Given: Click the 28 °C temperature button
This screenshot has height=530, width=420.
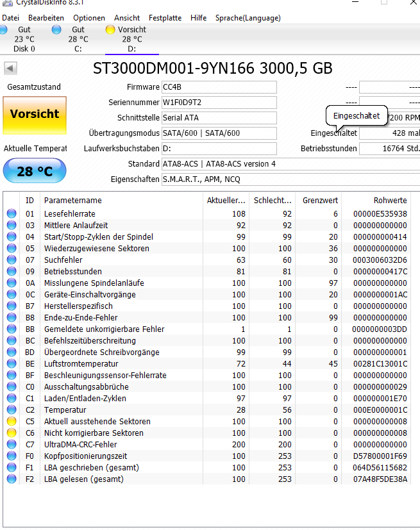Looking at the screenshot, I should point(35,170).
